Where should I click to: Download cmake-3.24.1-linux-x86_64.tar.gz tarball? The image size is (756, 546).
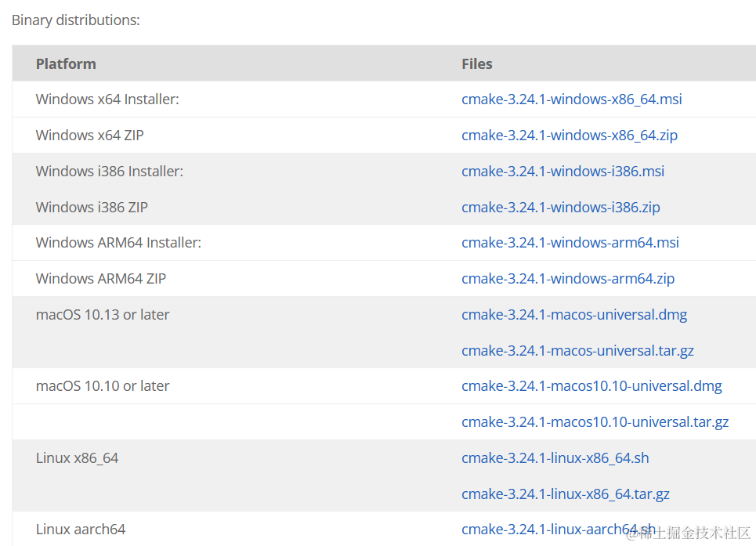click(565, 494)
